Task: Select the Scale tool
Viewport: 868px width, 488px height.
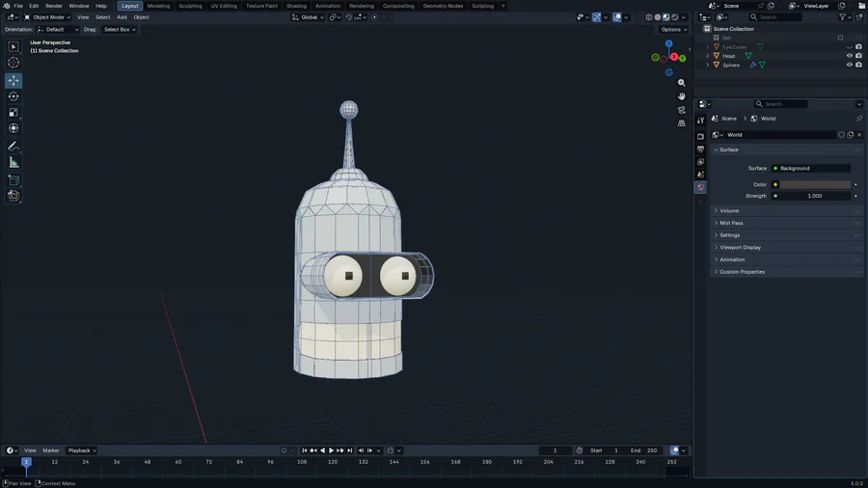Action: pyautogui.click(x=14, y=112)
